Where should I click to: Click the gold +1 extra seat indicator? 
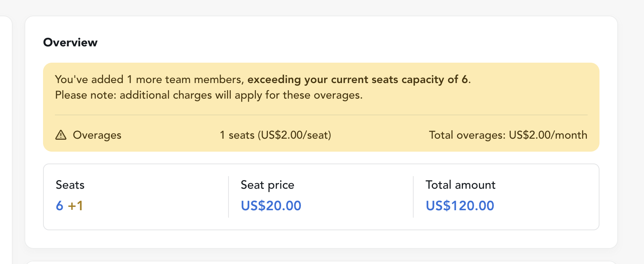click(76, 206)
